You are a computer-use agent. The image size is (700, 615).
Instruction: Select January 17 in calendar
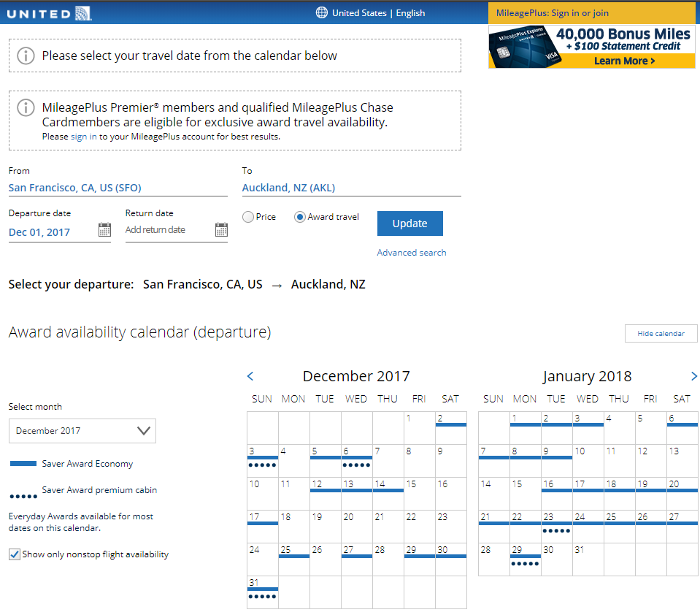(x=588, y=494)
